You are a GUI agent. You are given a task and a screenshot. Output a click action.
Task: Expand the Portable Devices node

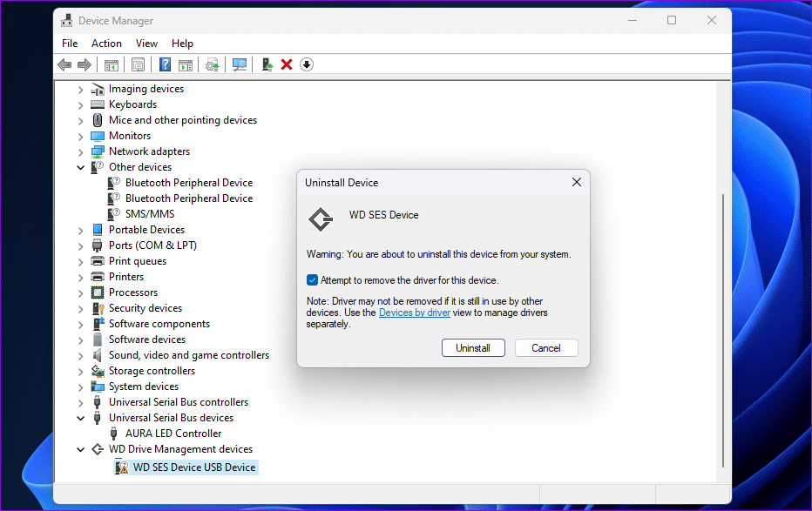(80, 230)
